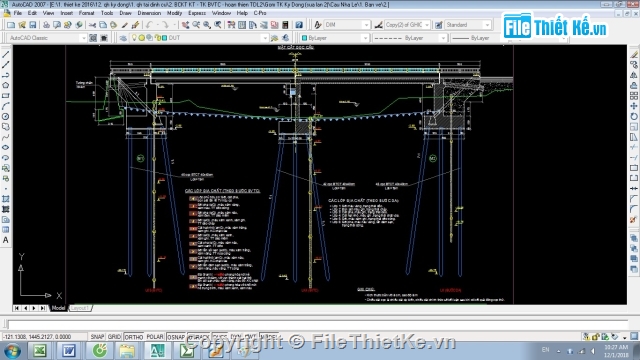Click the MODEL button in status bar
This screenshot has width=640, height=360.
click(x=268, y=337)
